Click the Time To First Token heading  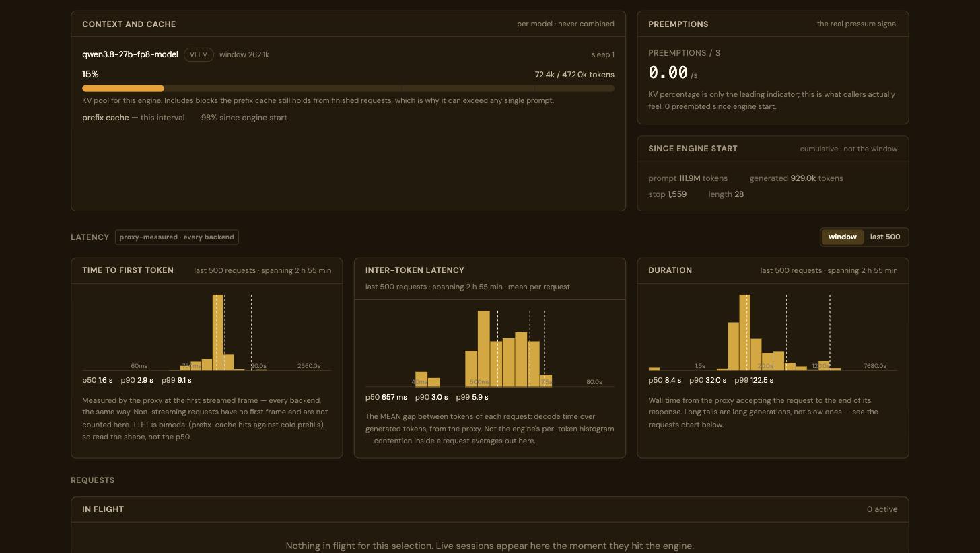click(x=128, y=270)
